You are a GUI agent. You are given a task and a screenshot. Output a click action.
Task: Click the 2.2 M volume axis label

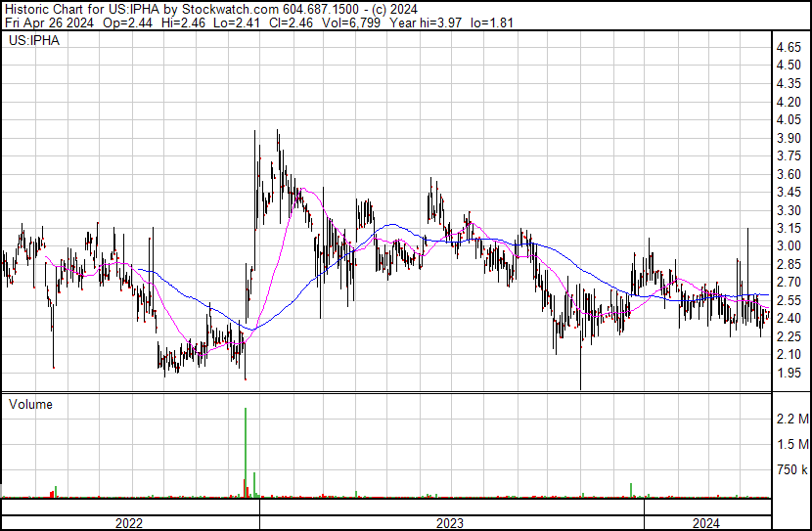click(x=790, y=420)
